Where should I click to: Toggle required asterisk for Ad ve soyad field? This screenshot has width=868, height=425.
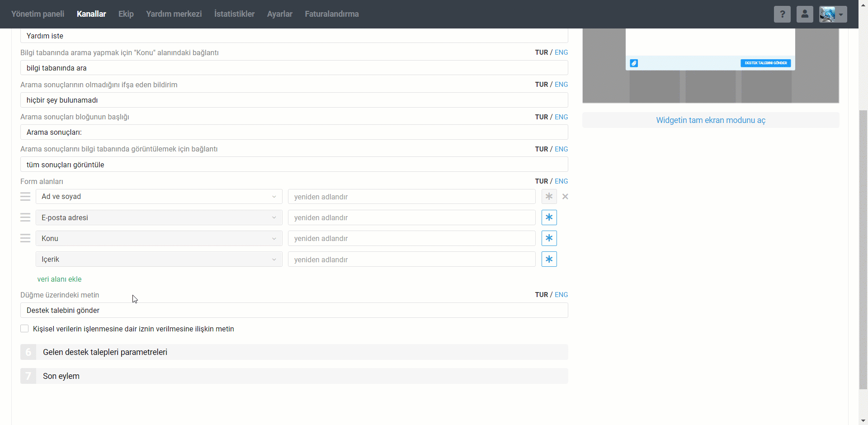549,197
